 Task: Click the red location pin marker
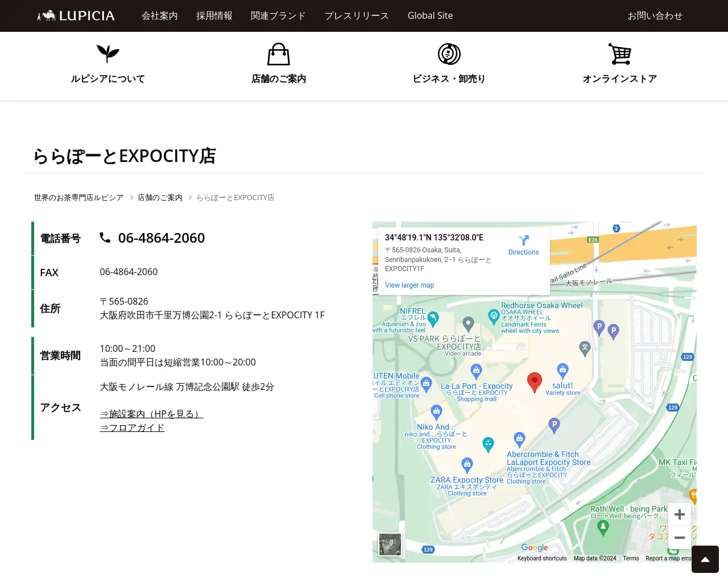(x=534, y=382)
